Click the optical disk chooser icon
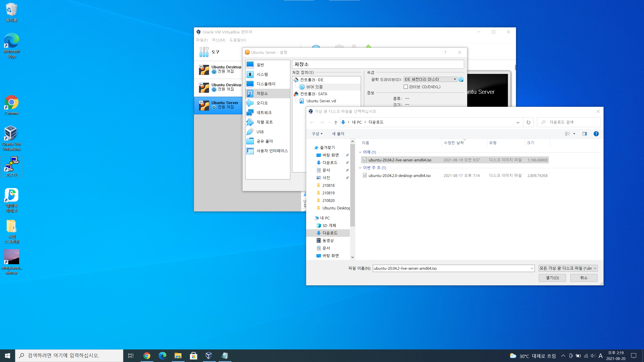Screen dimensions: 644x362 point(461,79)
